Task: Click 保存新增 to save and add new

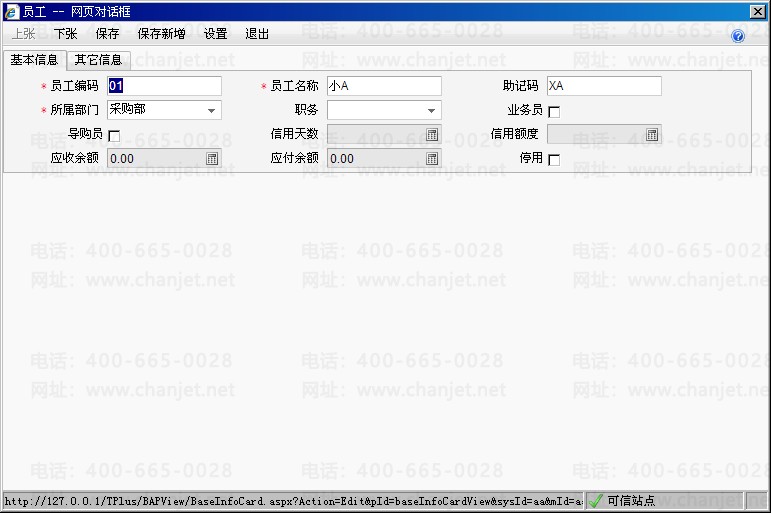Action: [161, 33]
